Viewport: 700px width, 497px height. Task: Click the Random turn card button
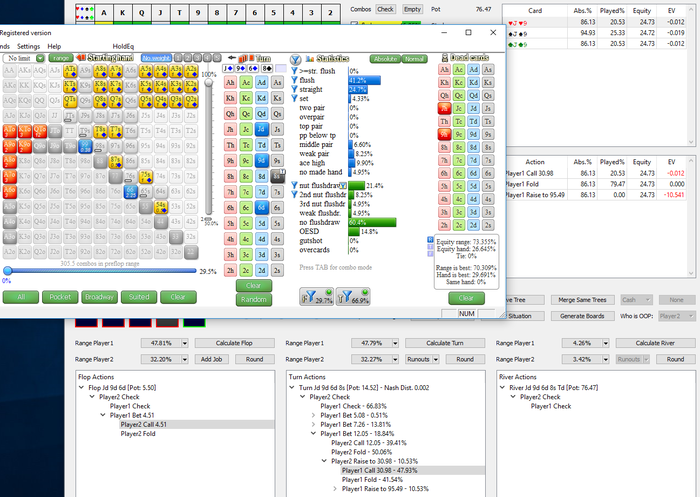[x=254, y=300]
